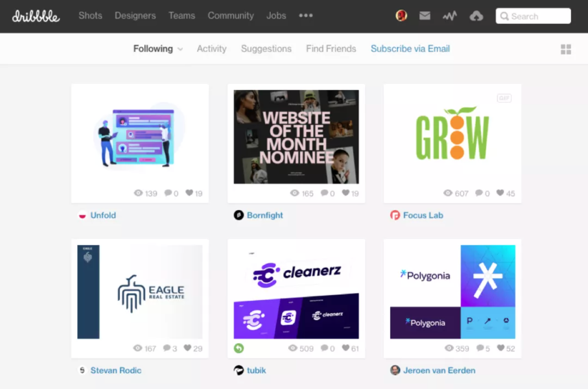Screen dimensions: 588x389
Task: Click the search magnifier icon
Action: tap(504, 16)
